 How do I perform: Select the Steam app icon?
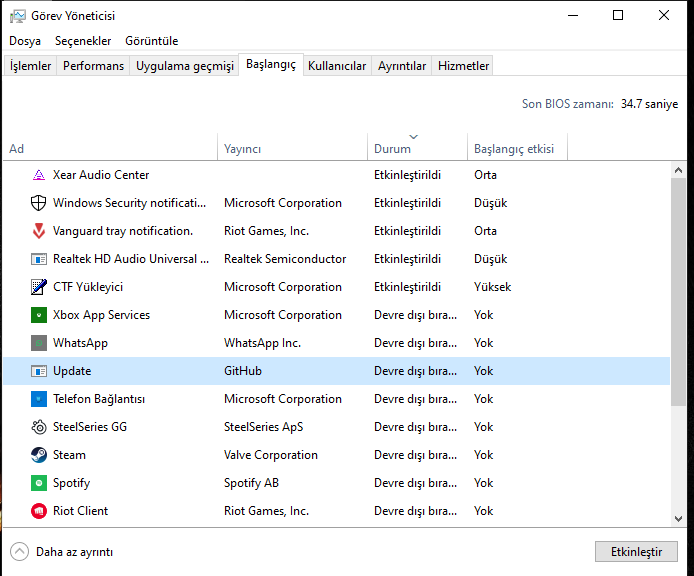click(x=39, y=455)
